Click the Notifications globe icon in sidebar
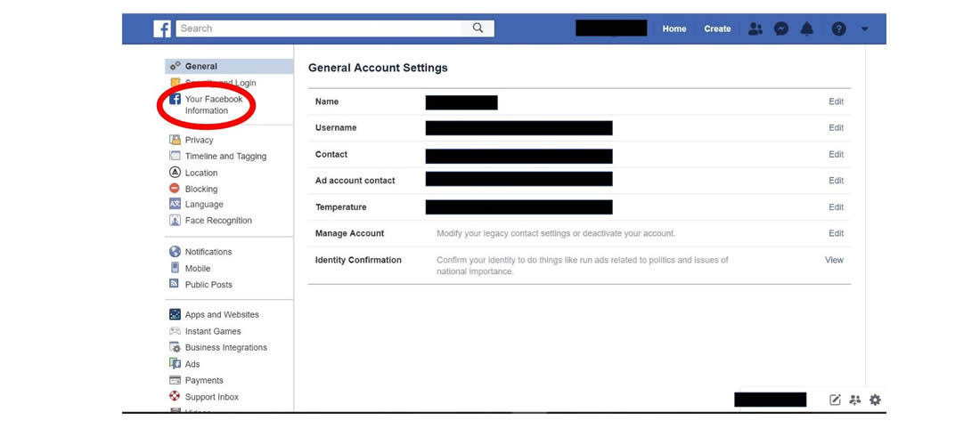This screenshot has height=445, width=980. point(175,252)
